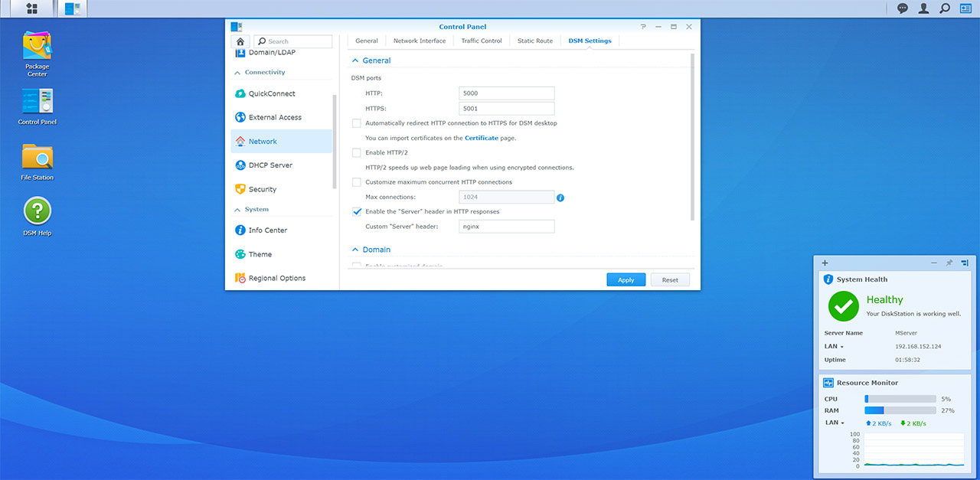Open Package Center desktop icon

click(x=37, y=47)
